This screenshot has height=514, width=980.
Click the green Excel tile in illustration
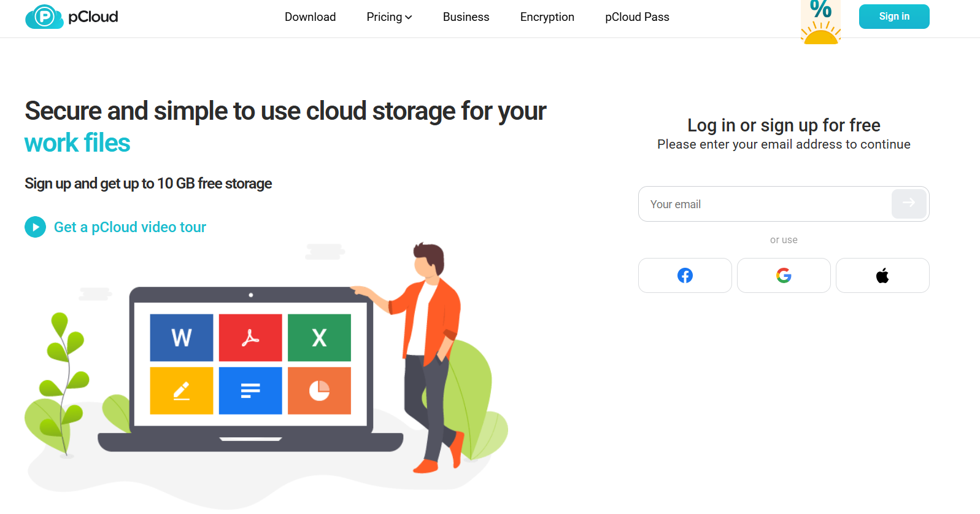pos(319,338)
